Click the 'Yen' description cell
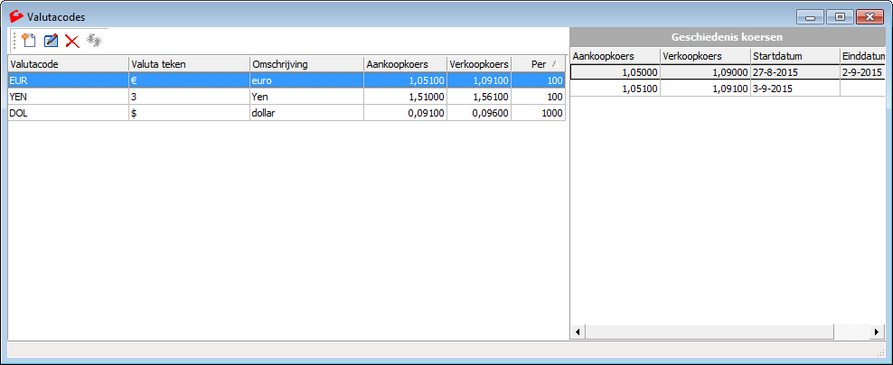Screen dimensions: 893x365 pyautogui.click(x=306, y=97)
